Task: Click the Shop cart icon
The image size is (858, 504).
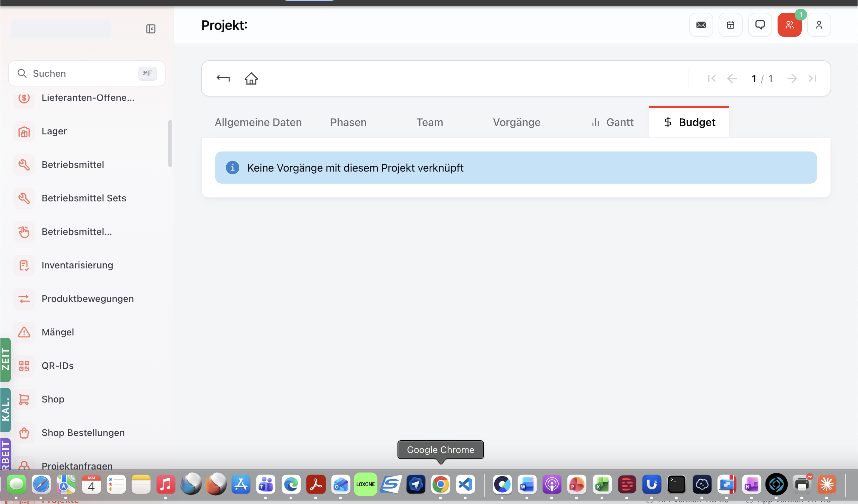Action: point(24,399)
